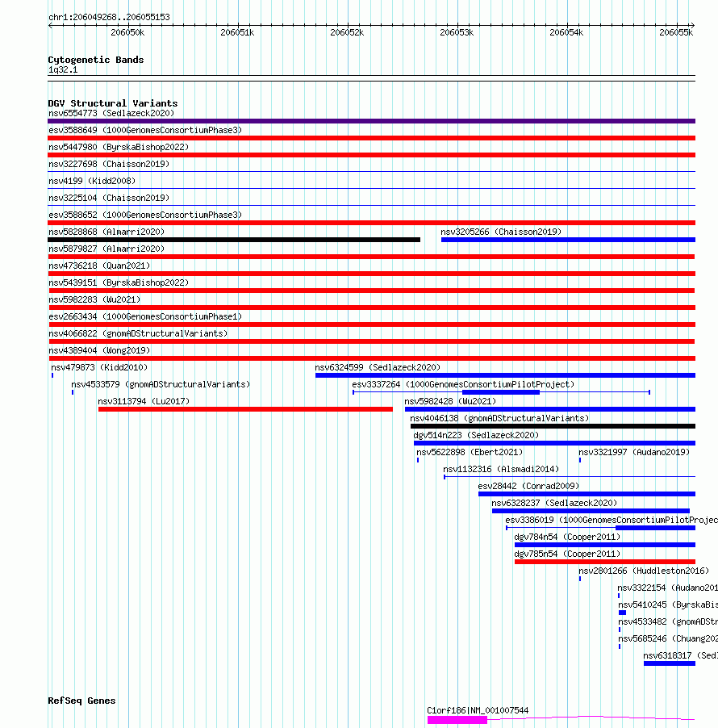Select the nsv4533482 gnomAD label

668,621
